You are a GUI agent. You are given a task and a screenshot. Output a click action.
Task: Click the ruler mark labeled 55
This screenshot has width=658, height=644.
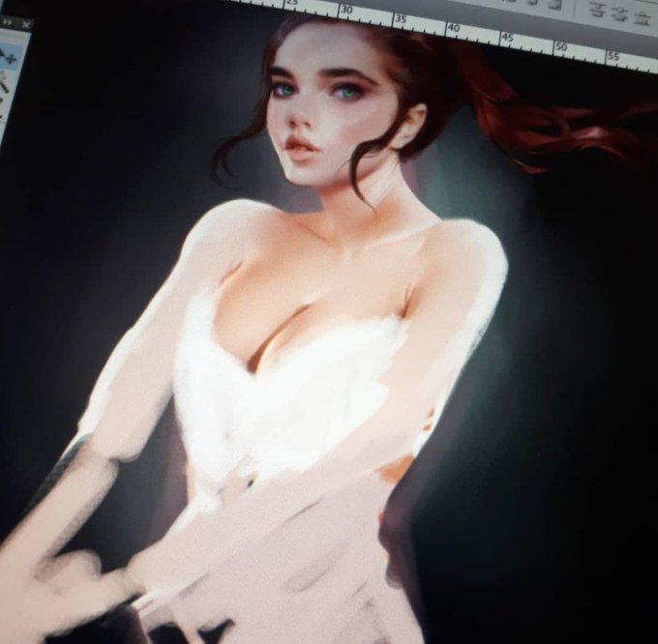click(x=613, y=56)
